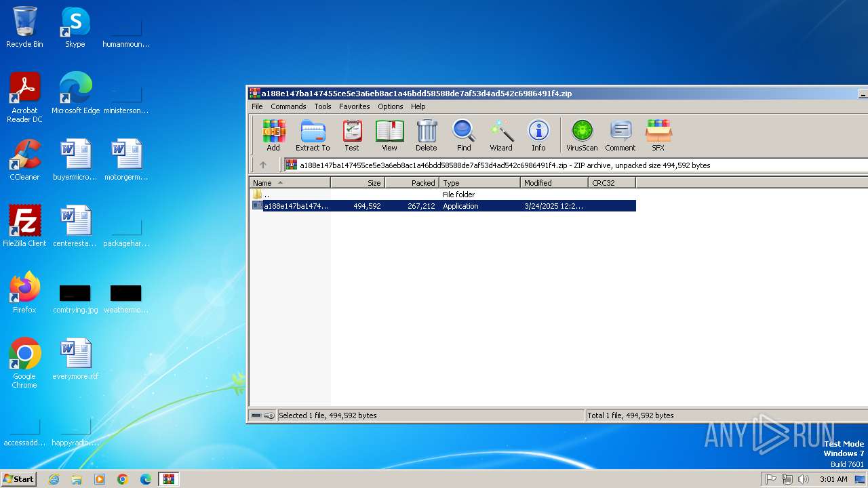
Task: Select Acrobat Reader DC desktop icon
Action: point(24,98)
